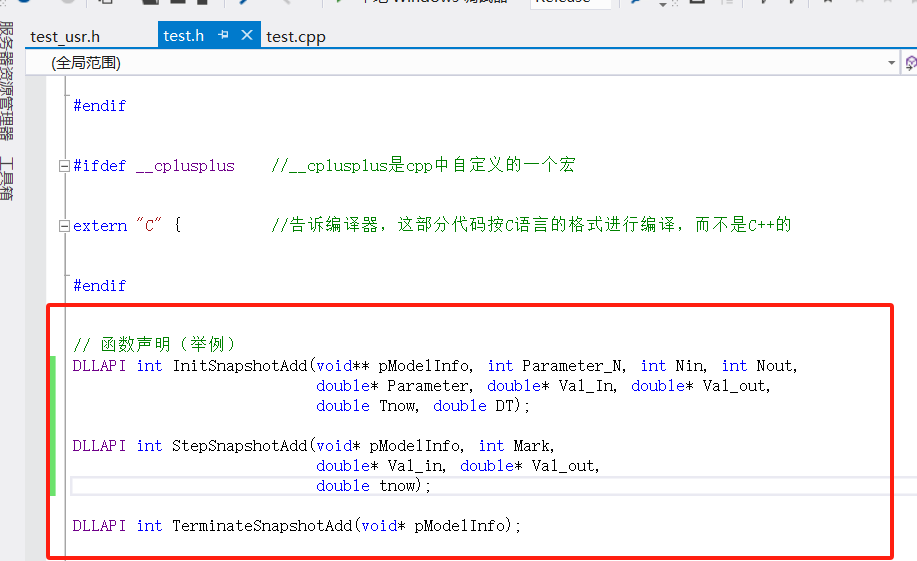Click the TerminateSnapshotAdd function name
The height and width of the screenshot is (561, 917).
262,526
